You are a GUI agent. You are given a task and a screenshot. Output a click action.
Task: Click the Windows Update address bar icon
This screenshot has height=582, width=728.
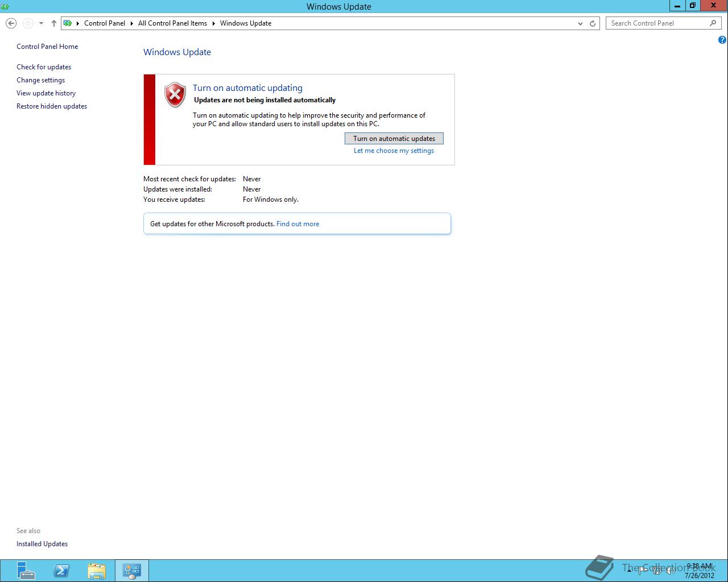pos(68,23)
